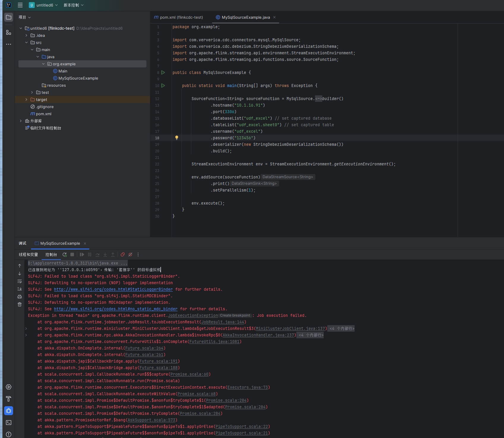Collapse the src folder
Image resolution: width=504 pixels, height=438 pixels.
[26, 42]
